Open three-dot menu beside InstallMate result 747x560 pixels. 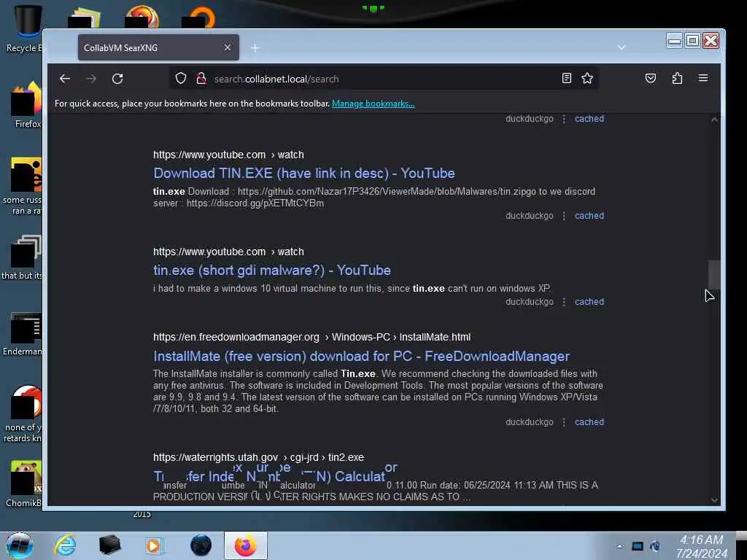click(564, 422)
